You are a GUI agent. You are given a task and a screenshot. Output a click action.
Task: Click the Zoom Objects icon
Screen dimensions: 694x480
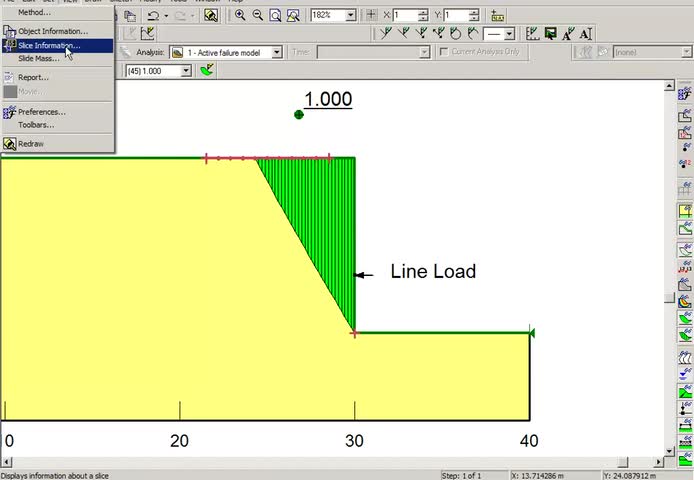point(293,16)
